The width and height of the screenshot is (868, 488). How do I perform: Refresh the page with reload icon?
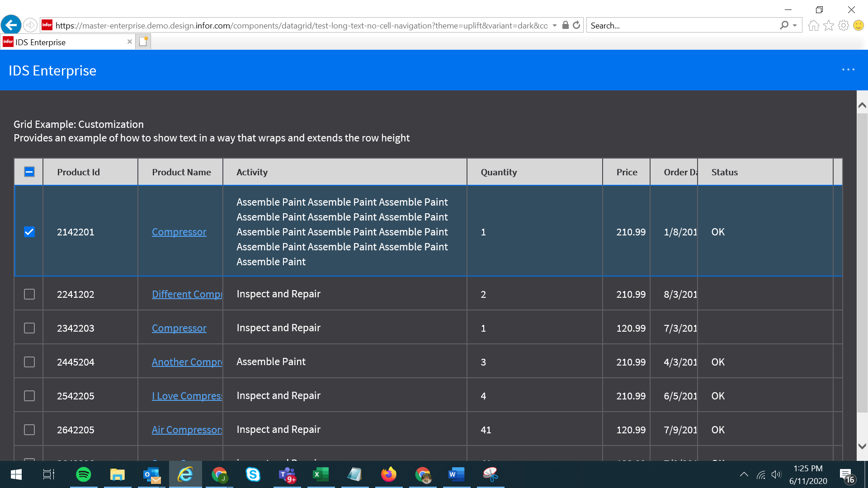(576, 25)
